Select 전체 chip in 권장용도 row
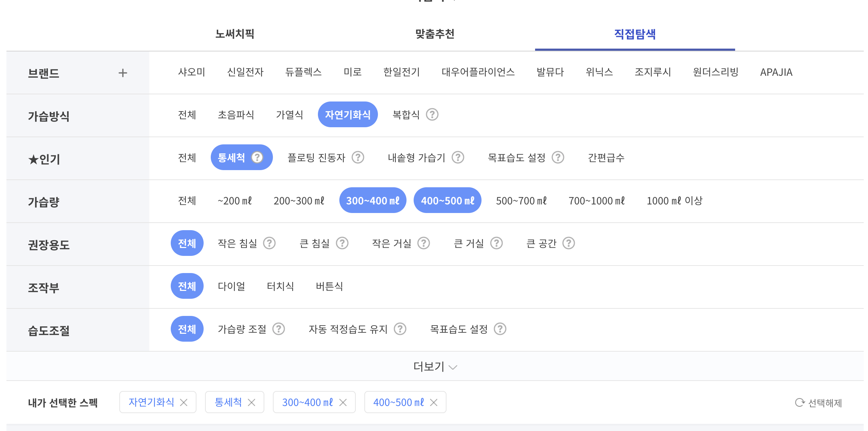This screenshot has width=868, height=431. pos(187,243)
